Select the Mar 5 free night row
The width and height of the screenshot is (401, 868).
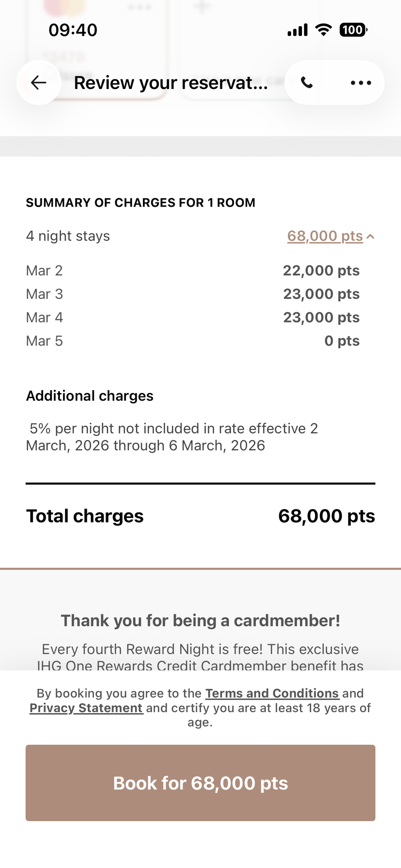tap(193, 341)
